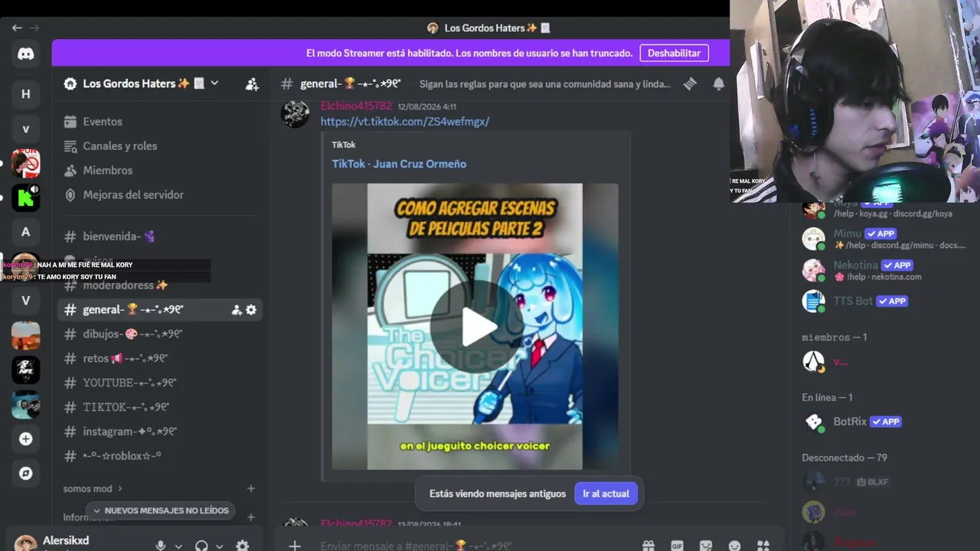Open the instagram channel
Image resolution: width=980 pixels, height=551 pixels.
coord(160,432)
